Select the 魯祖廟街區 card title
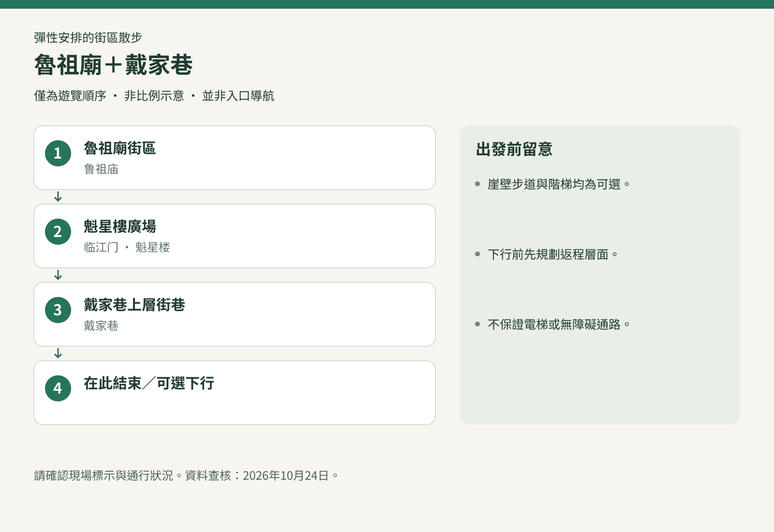 pos(120,148)
